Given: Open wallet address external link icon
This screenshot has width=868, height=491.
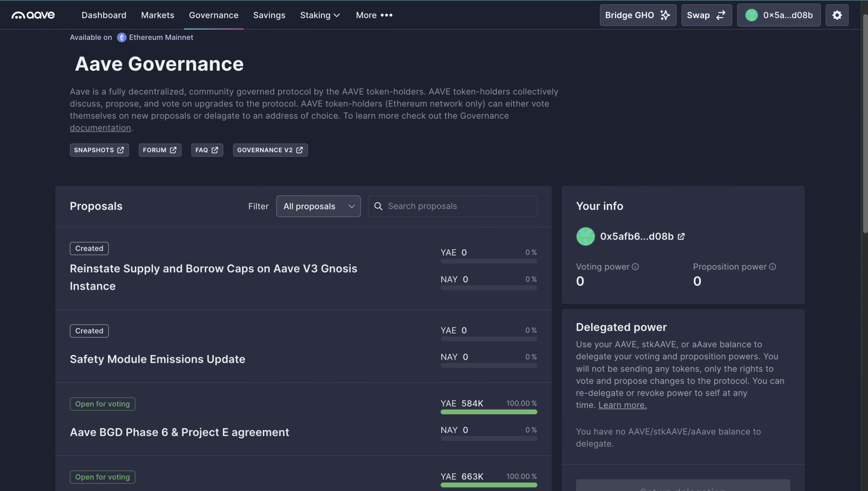Looking at the screenshot, I should pyautogui.click(x=681, y=237).
